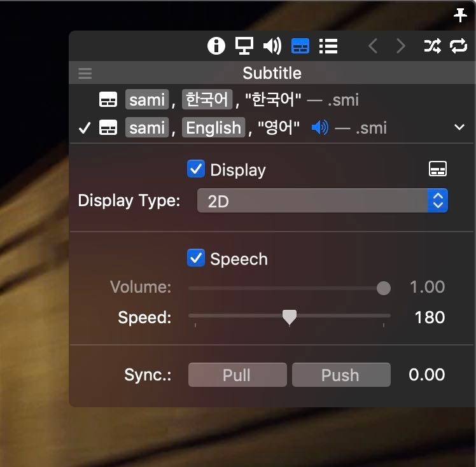The width and height of the screenshot is (476, 467).
Task: Click the Speed slider thumb
Action: click(x=290, y=317)
